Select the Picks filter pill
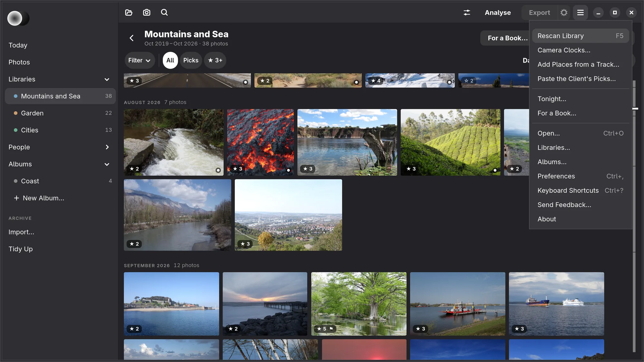The height and width of the screenshot is (362, 644). 191,60
